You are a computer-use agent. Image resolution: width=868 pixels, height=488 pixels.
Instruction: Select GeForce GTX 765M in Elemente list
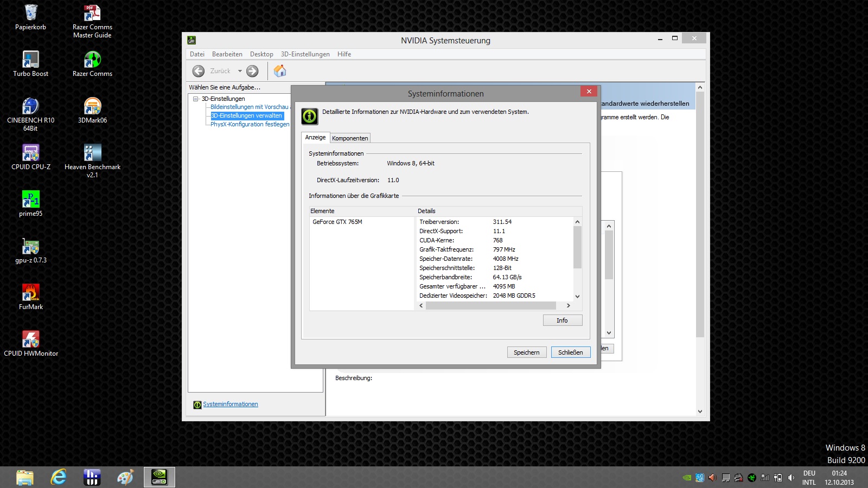(x=337, y=222)
